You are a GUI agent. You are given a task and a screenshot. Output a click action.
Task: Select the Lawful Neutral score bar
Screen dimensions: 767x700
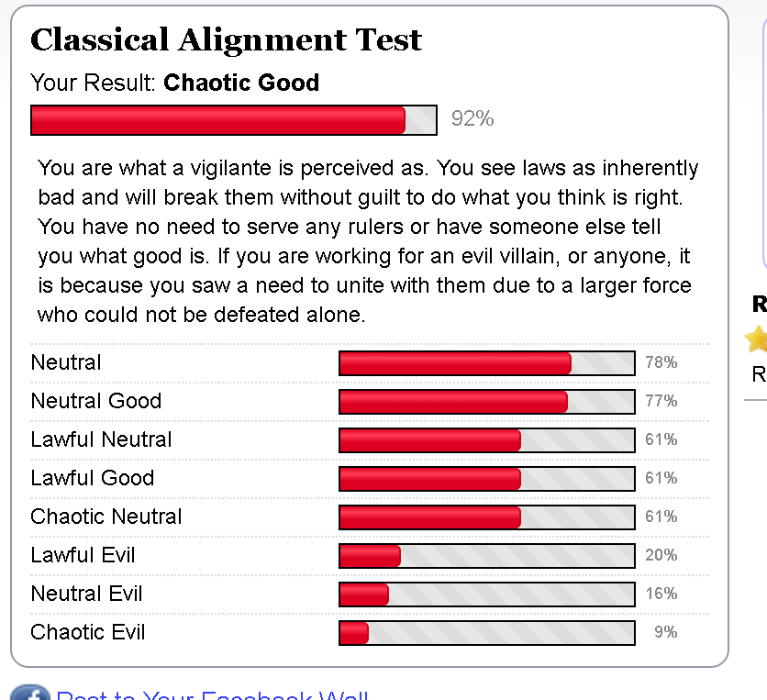486,440
